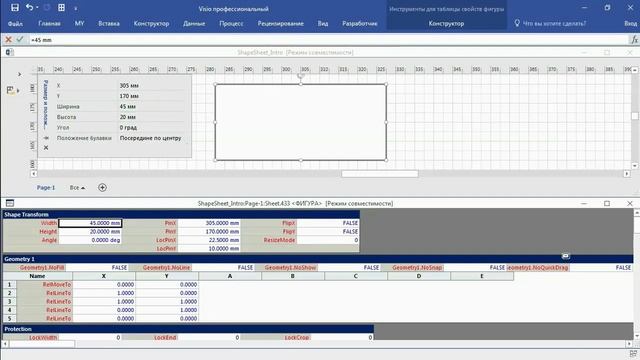Open the Процесс ribbon tab

coord(231,24)
